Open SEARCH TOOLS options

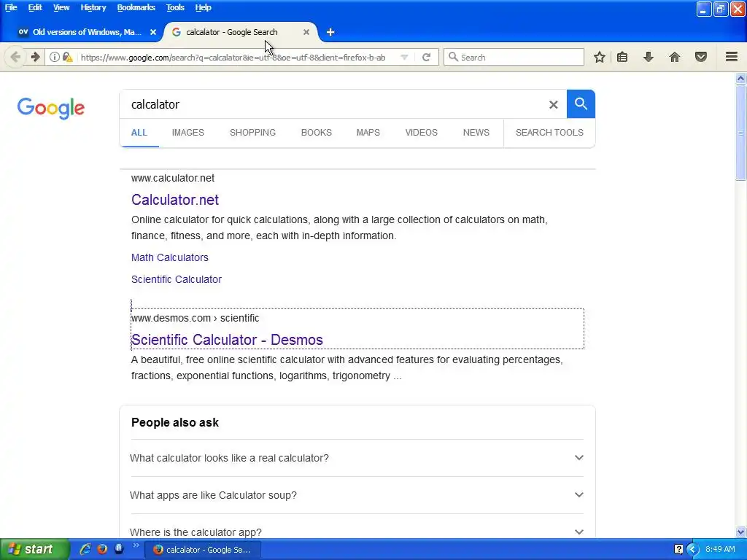pos(549,133)
